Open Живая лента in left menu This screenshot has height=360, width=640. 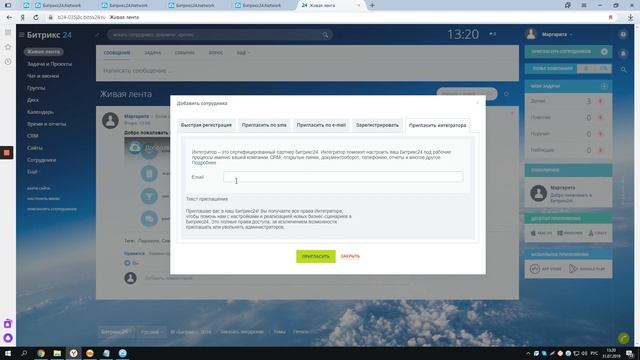point(43,52)
